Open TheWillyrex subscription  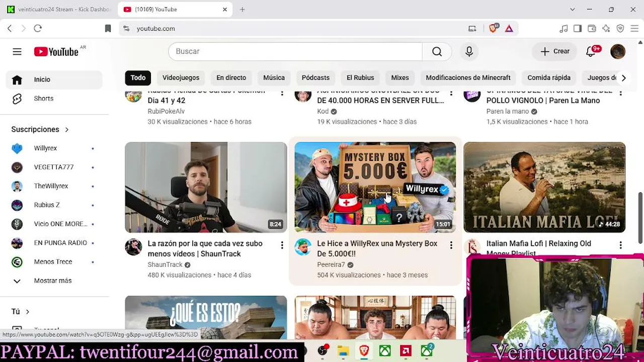pyautogui.click(x=54, y=186)
